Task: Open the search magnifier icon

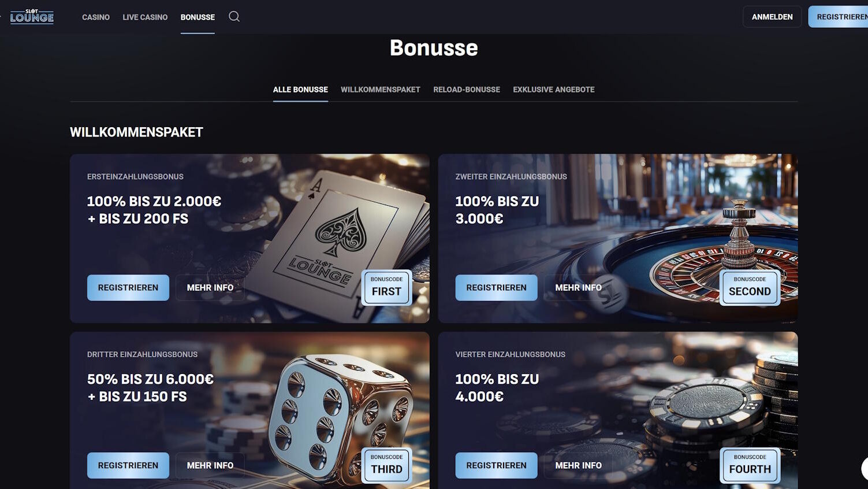Action: 234,17
